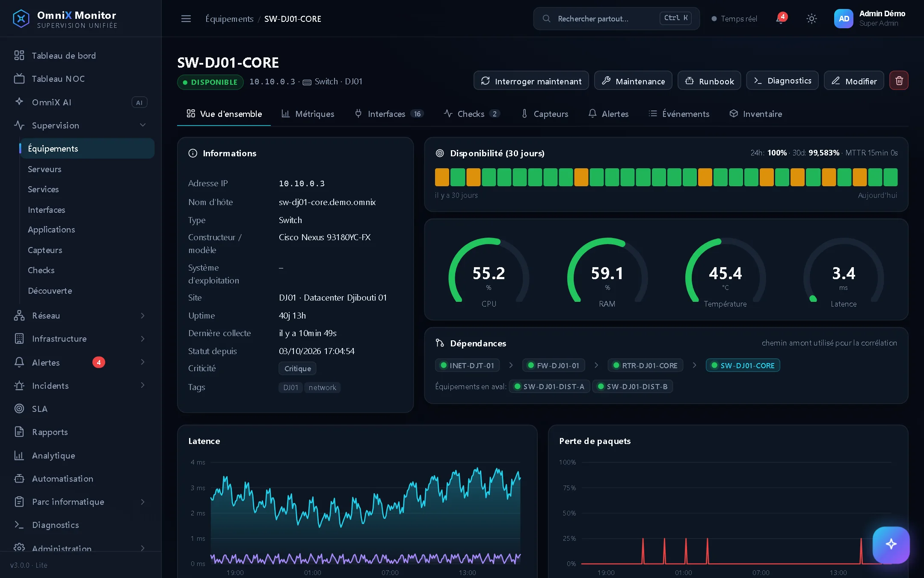Open the notifications bell icon
The height and width of the screenshot is (578, 924).
(x=781, y=19)
